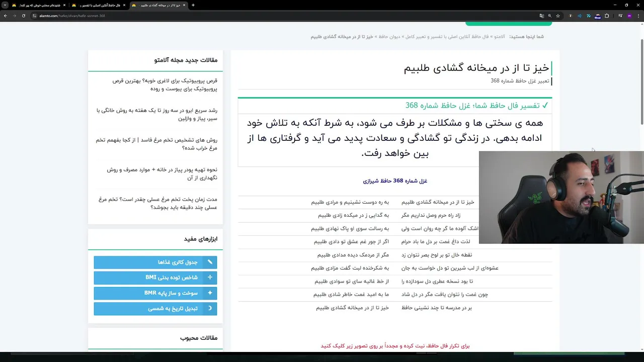Open article about قرص پروبیوتیک برای لاغری
Image resolution: width=644 pixels, height=362 pixels.
(x=165, y=84)
